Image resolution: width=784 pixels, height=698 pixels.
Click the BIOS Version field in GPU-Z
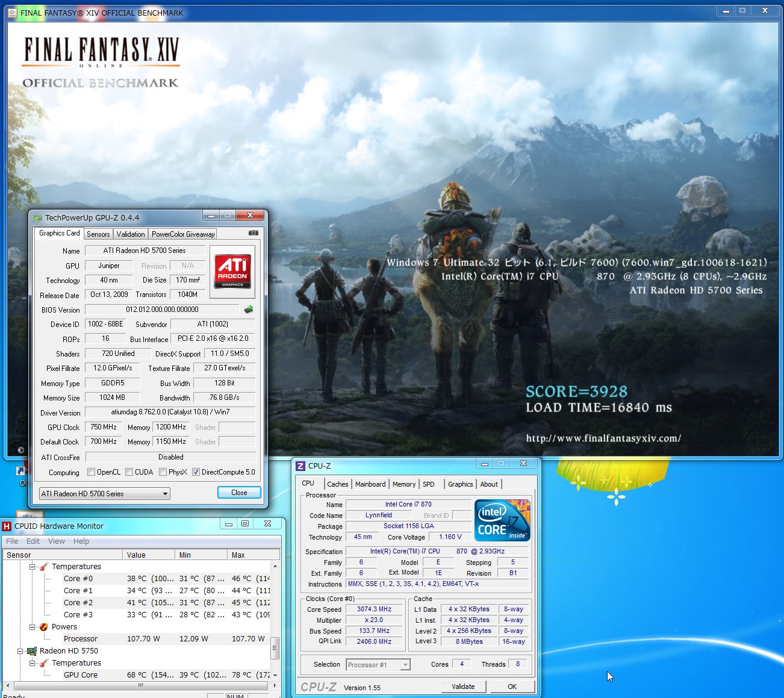tap(162, 310)
